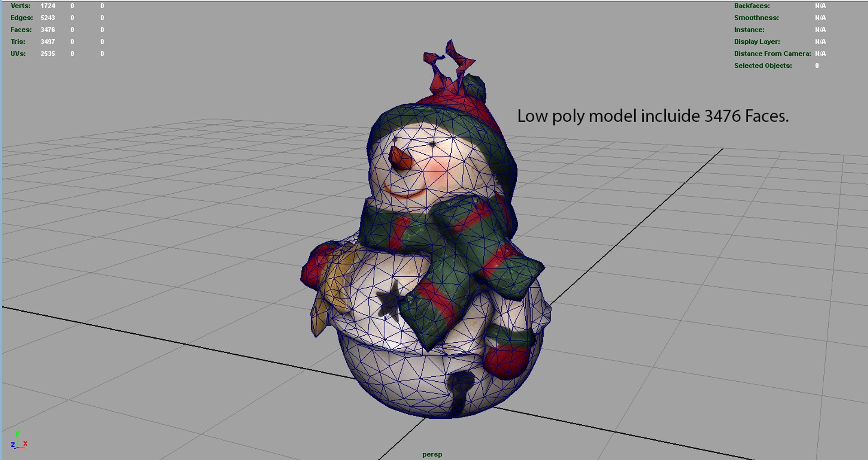Click the XYZ axis orientation indicator
This screenshot has height=460, width=868.
tap(19, 440)
